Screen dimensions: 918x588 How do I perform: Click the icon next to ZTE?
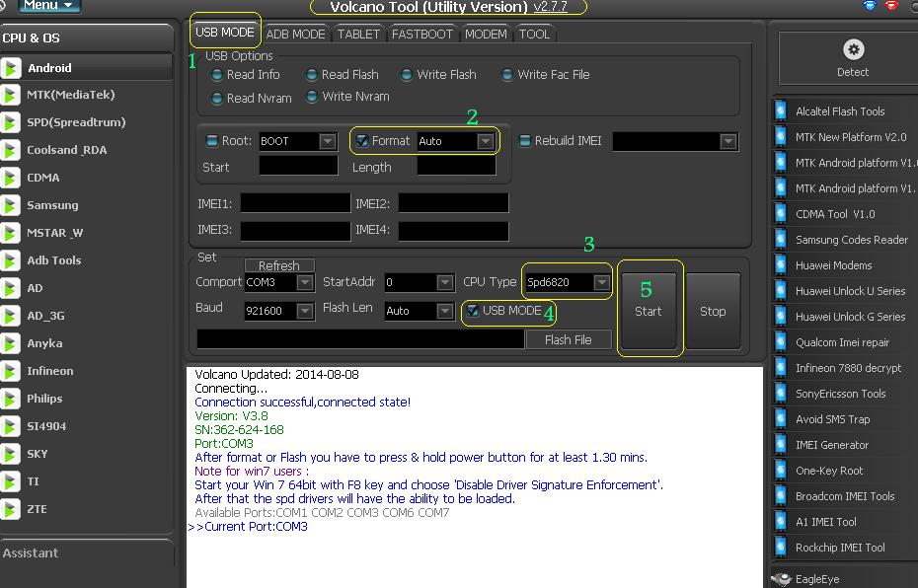tap(11, 509)
